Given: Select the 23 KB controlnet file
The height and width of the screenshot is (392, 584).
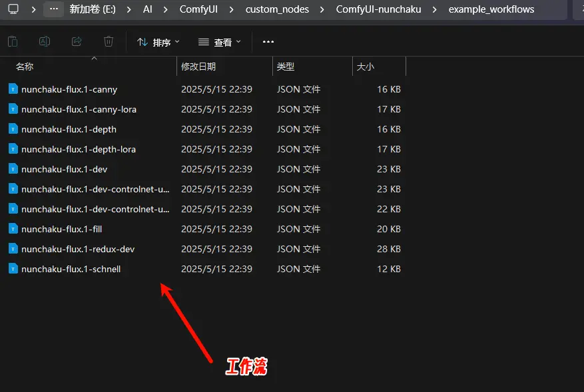Looking at the screenshot, I should click(95, 189).
